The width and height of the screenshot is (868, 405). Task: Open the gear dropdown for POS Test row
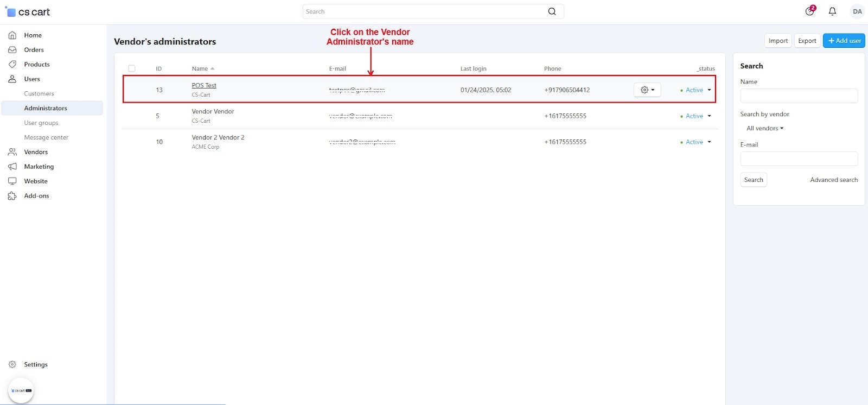647,90
